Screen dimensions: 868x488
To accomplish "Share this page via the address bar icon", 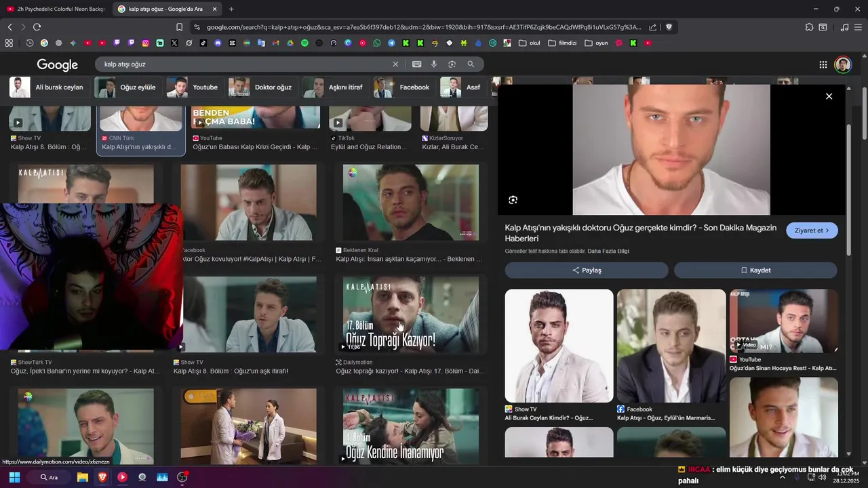I will click(x=652, y=27).
